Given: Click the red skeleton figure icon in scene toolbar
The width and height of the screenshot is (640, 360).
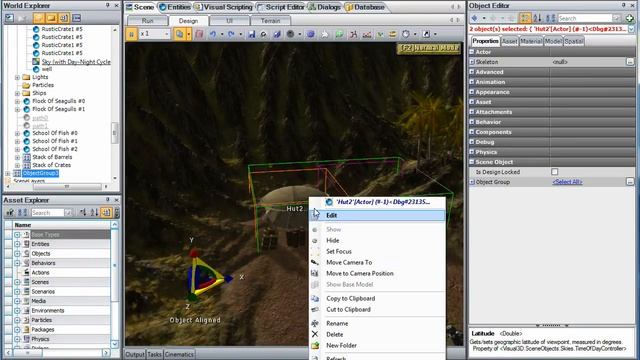Looking at the screenshot, I should 353,34.
